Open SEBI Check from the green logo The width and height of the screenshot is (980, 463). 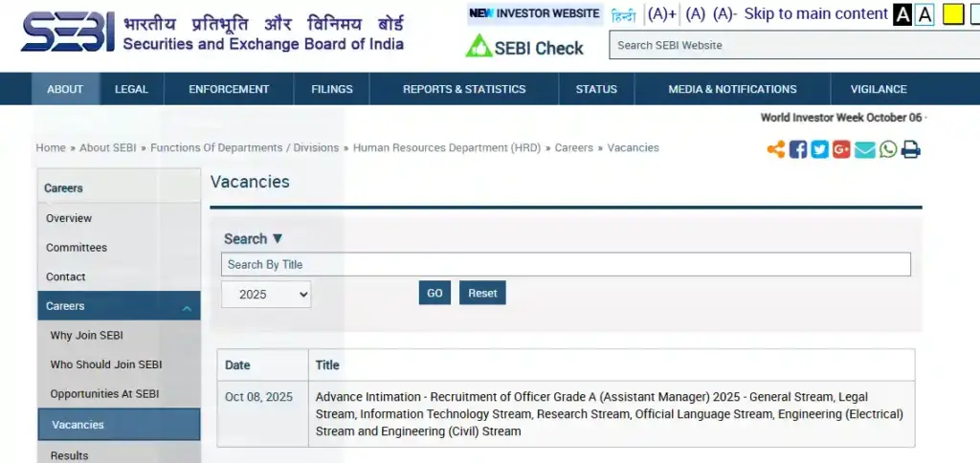coord(524,47)
